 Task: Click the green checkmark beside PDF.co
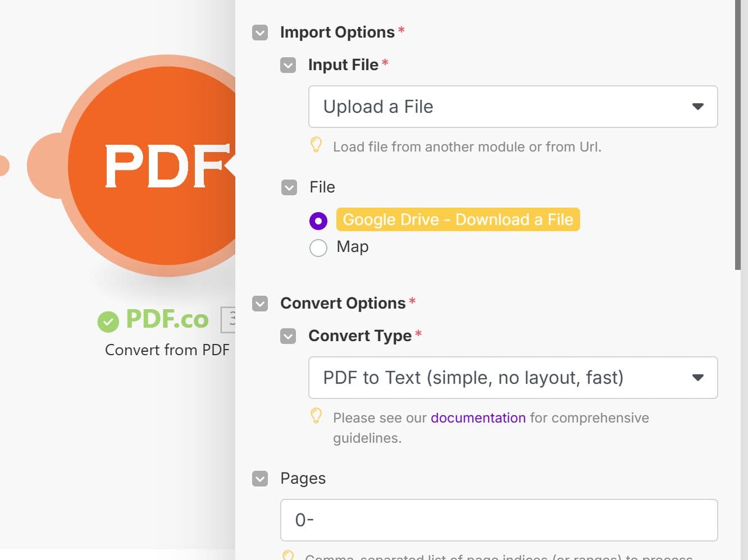pos(109,321)
